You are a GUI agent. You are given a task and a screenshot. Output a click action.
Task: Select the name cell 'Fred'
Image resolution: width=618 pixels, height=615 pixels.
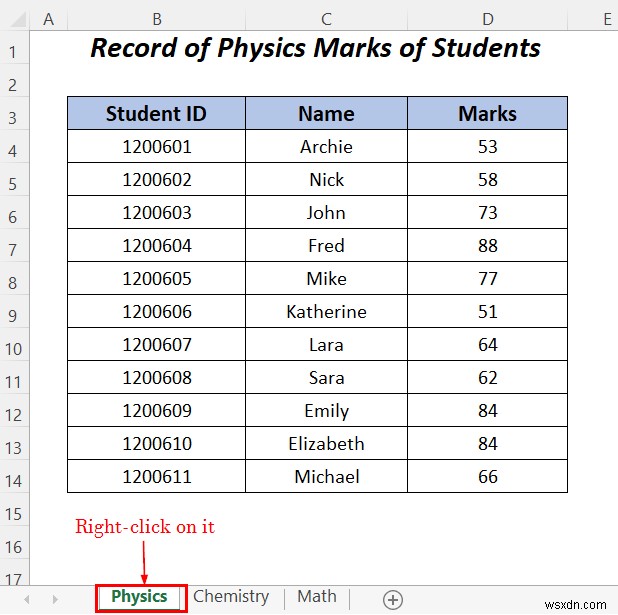(x=326, y=245)
